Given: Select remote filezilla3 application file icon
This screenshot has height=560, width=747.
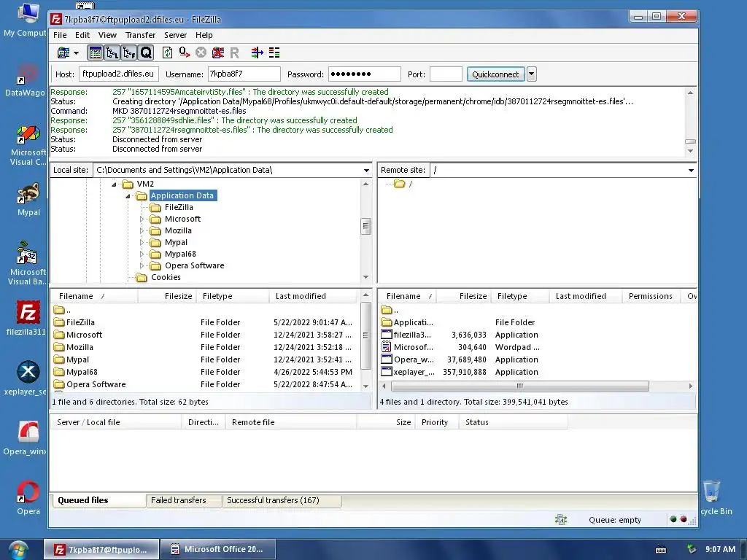Looking at the screenshot, I should point(387,335).
